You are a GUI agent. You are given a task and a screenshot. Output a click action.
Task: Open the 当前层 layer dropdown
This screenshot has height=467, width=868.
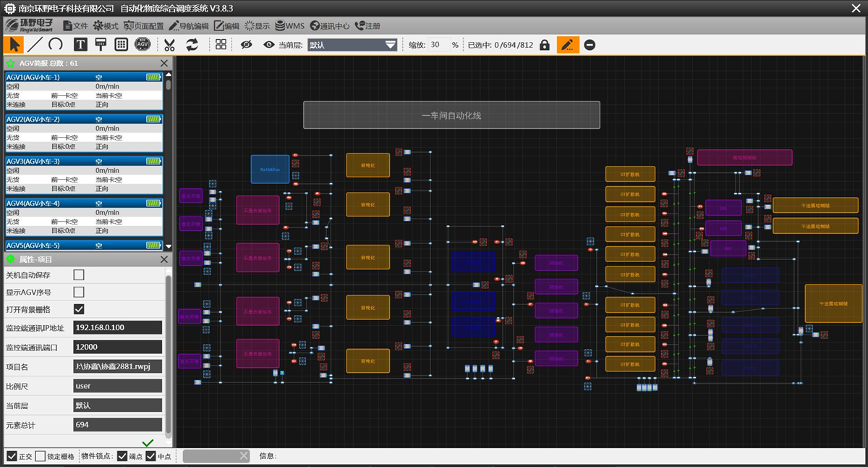point(353,45)
